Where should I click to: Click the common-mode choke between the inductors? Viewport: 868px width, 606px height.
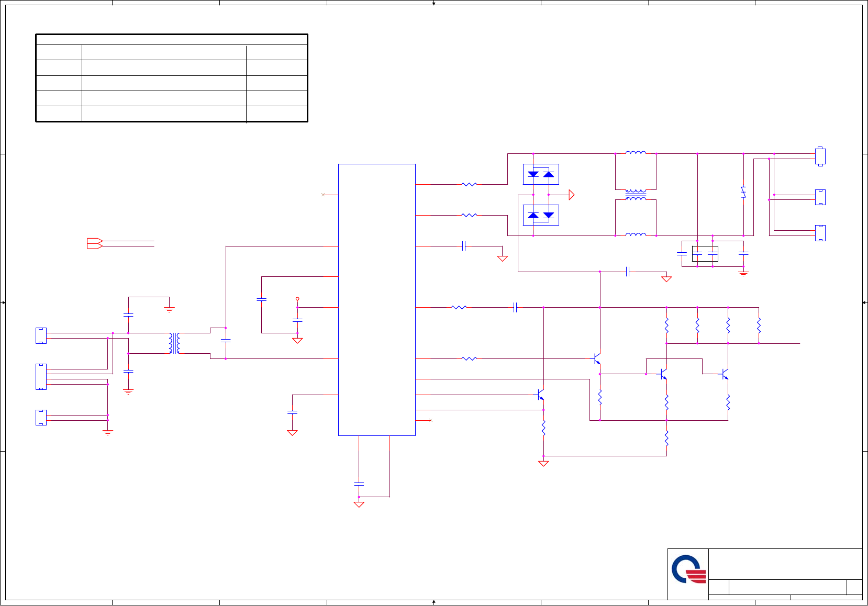636,195
